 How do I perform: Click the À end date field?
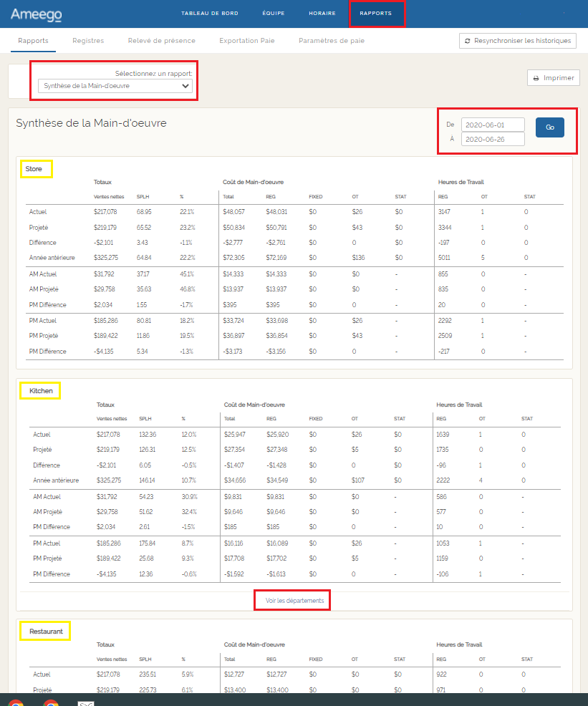(492, 140)
